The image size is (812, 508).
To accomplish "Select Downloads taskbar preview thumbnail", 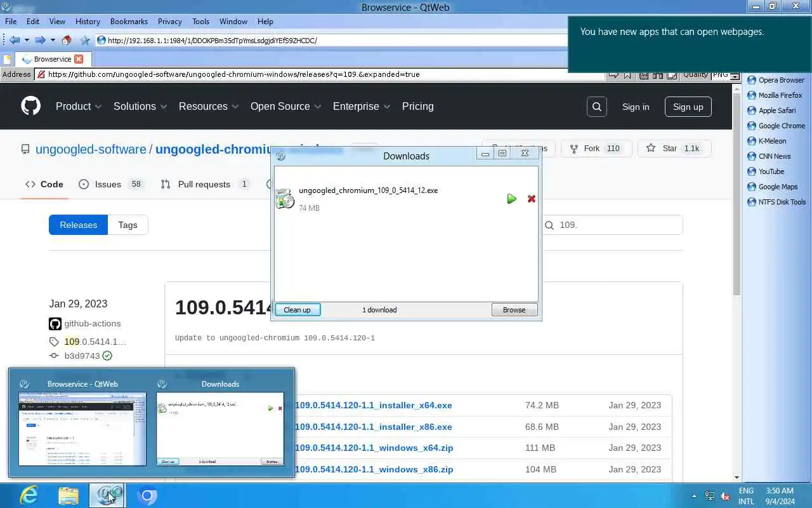I will (220, 429).
